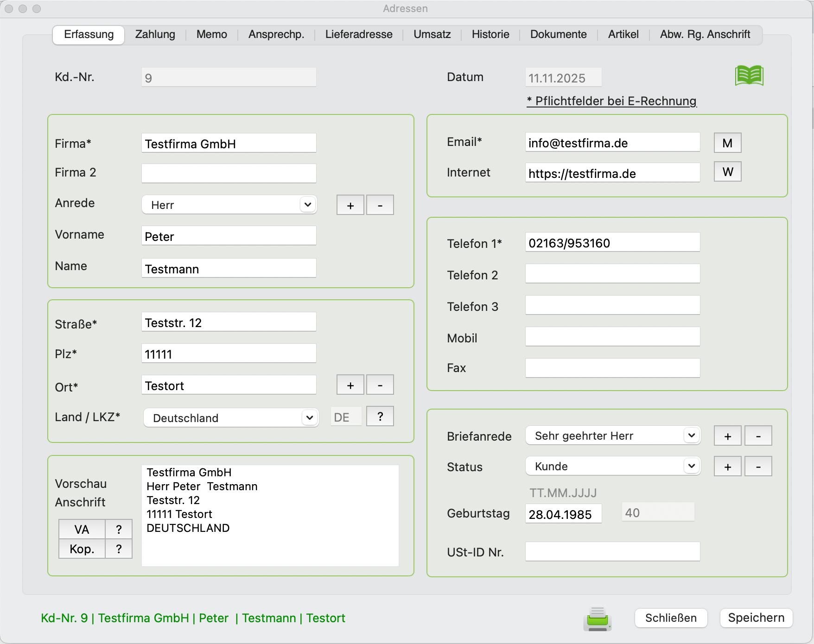The height and width of the screenshot is (644, 814).
Task: Click the minus button next to Ort
Action: point(380,385)
